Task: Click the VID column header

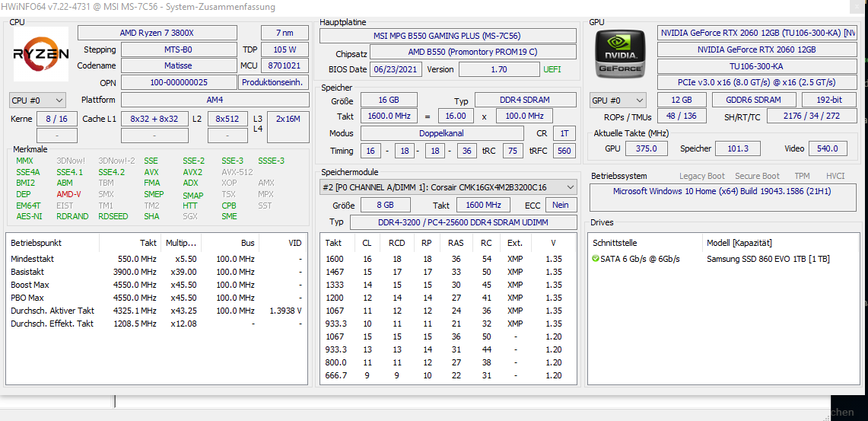Action: click(x=284, y=243)
